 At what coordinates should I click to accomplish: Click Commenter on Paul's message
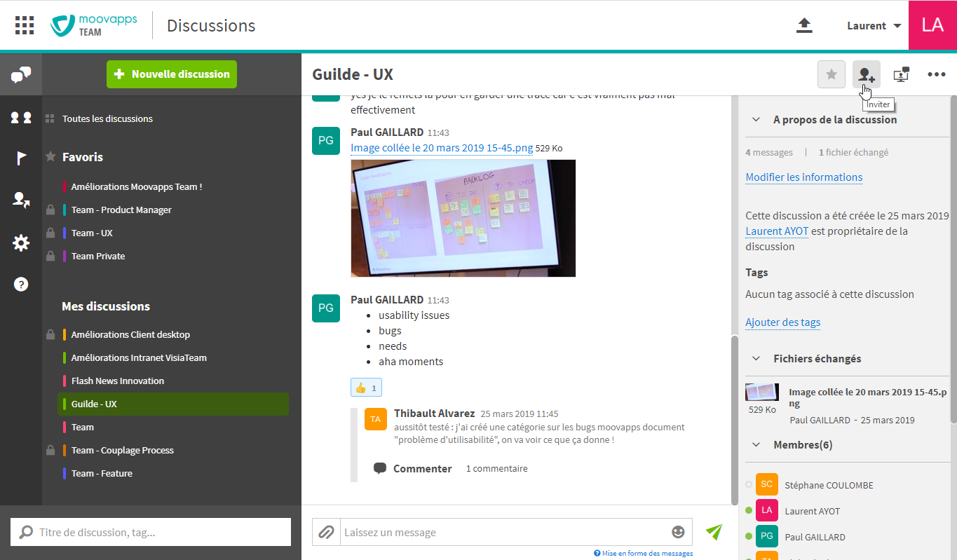413,468
